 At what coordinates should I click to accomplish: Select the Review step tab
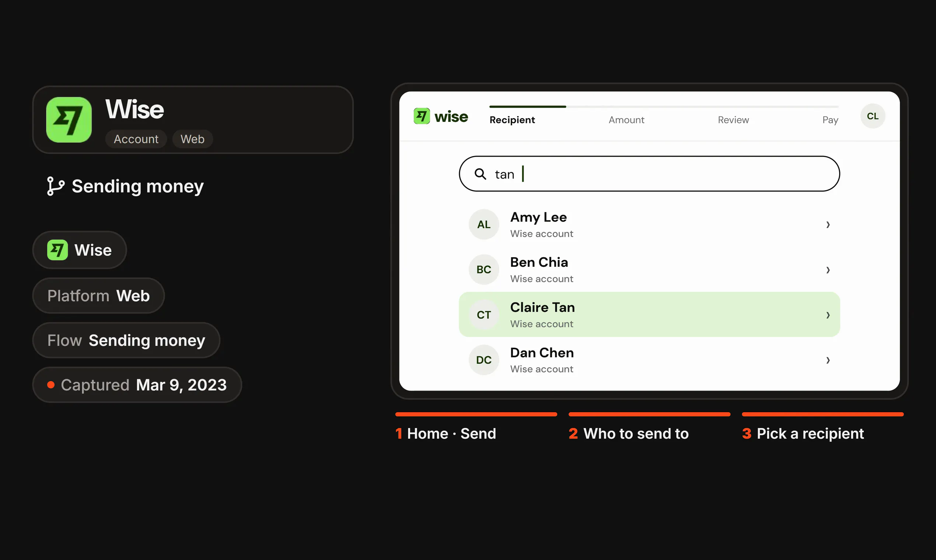[x=733, y=120]
